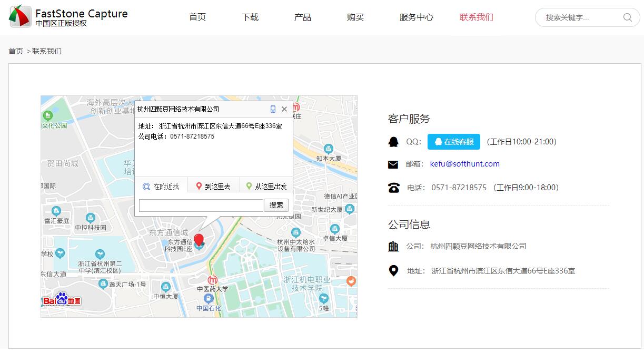Go to the 产品 menu page

tap(303, 17)
